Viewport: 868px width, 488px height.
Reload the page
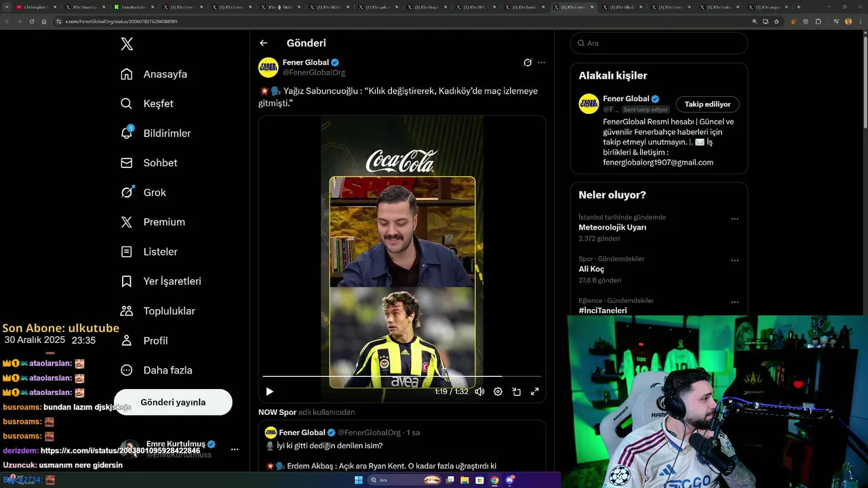[32, 21]
